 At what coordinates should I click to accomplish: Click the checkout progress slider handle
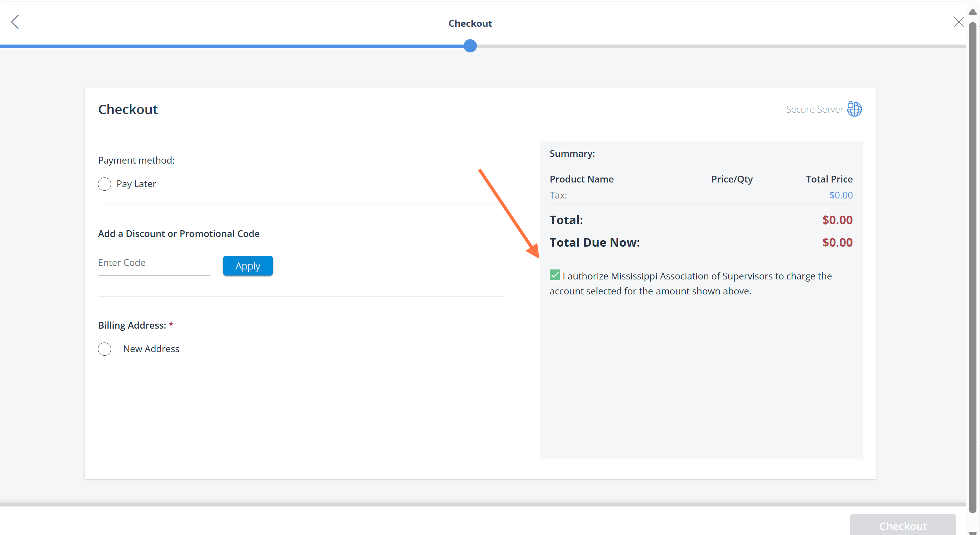pos(470,46)
